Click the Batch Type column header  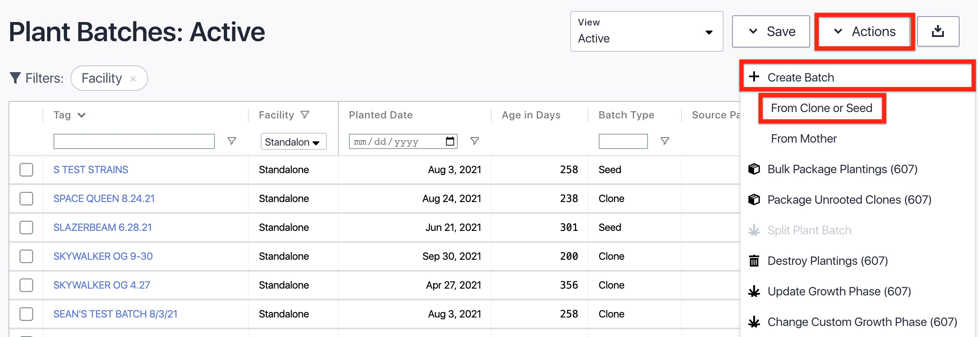[x=626, y=115]
